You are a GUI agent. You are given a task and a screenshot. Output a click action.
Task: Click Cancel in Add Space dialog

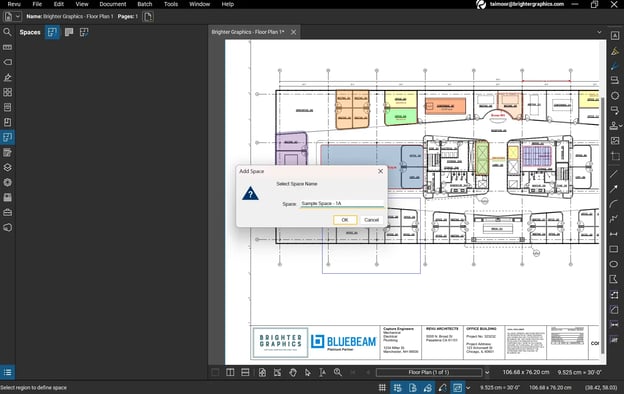[371, 220]
